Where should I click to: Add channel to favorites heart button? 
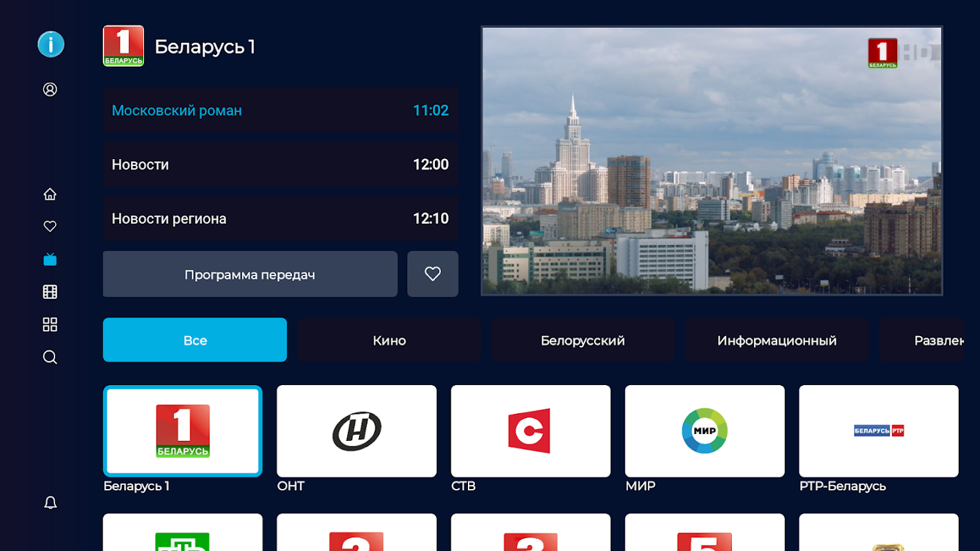433,274
